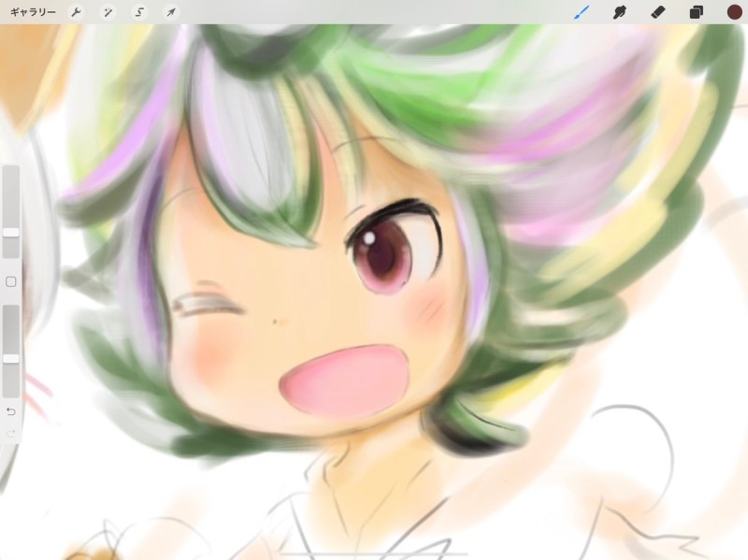This screenshot has width=748, height=560.
Task: Open the Actions wrench menu
Action: click(x=76, y=12)
